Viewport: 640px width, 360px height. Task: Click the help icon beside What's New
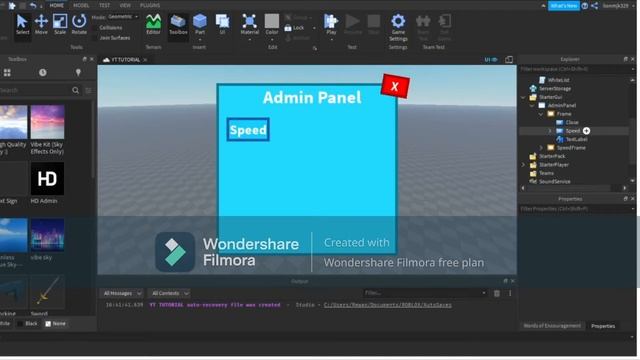pos(585,6)
